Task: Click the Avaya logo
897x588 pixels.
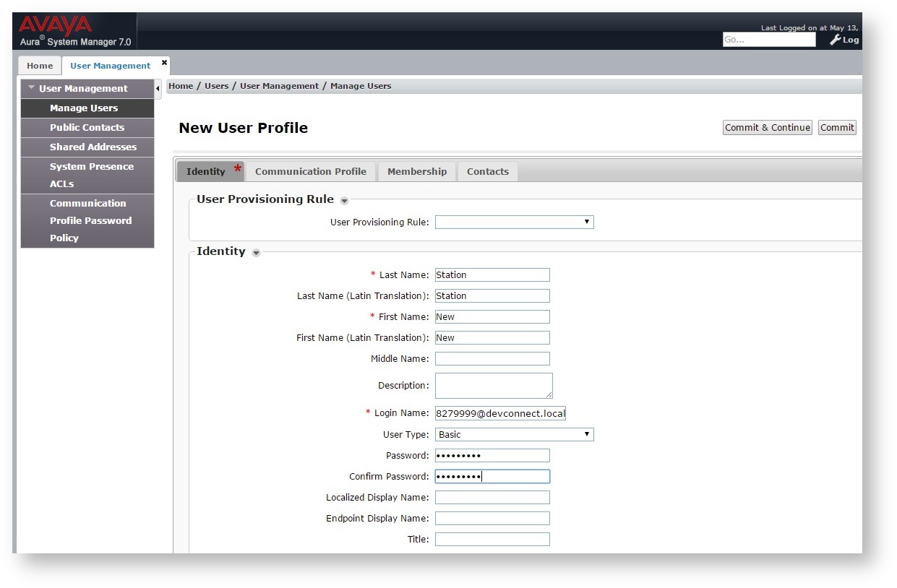Action: (x=56, y=25)
